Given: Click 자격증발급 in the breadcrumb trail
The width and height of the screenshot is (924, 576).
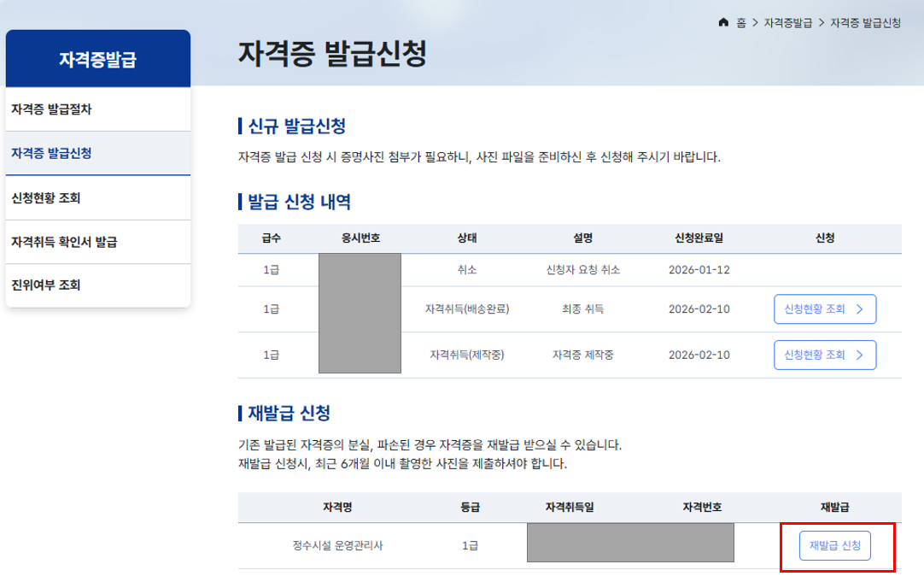Looking at the screenshot, I should (x=788, y=22).
